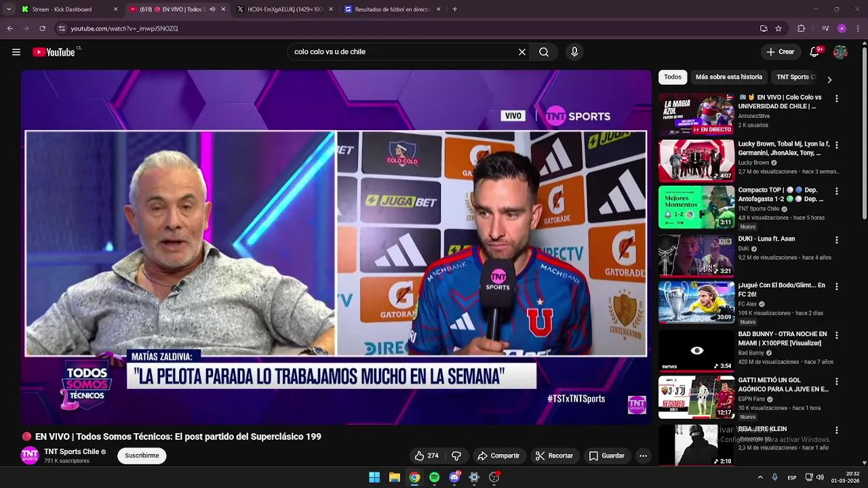Open File Explorer from the taskbar
The height and width of the screenshot is (488, 868).
(394, 477)
